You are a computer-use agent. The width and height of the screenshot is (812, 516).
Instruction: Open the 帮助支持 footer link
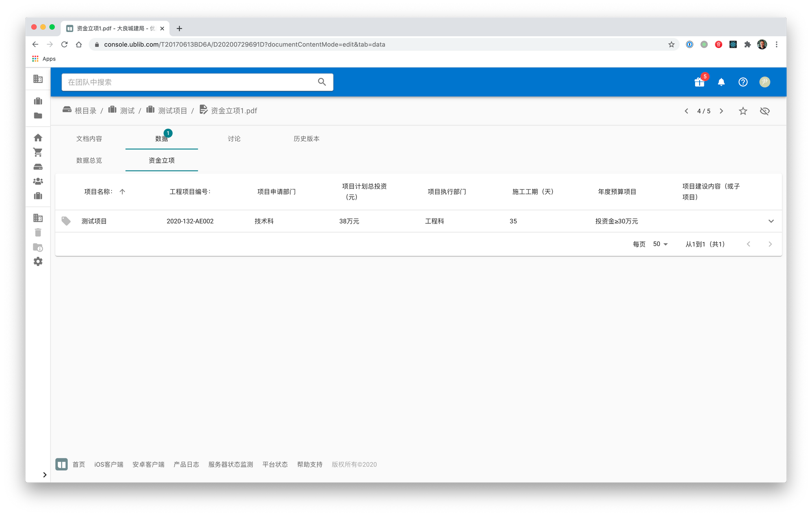coord(309,464)
